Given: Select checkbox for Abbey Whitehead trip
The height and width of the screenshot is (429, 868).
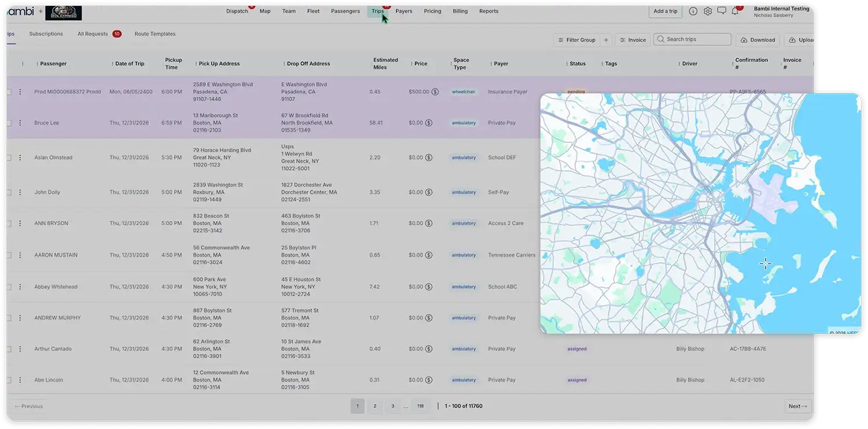Looking at the screenshot, I should pos(9,287).
